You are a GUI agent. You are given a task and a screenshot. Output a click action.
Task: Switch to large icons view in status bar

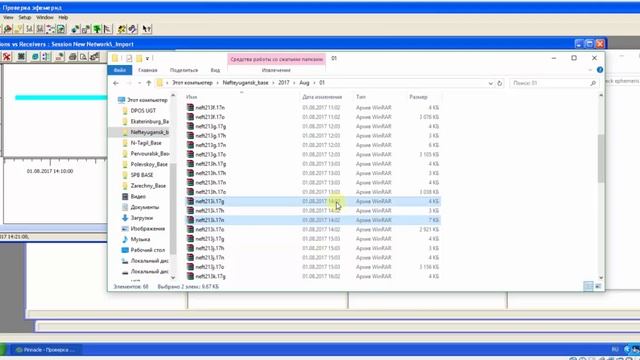tap(598, 286)
